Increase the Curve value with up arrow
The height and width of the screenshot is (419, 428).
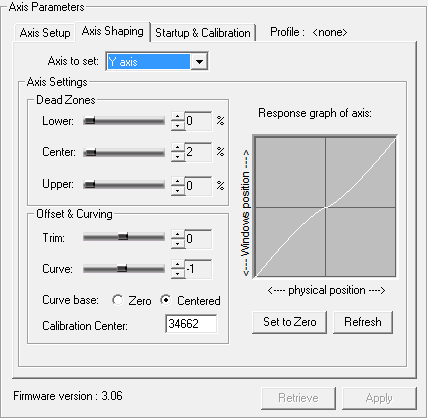[x=178, y=265]
